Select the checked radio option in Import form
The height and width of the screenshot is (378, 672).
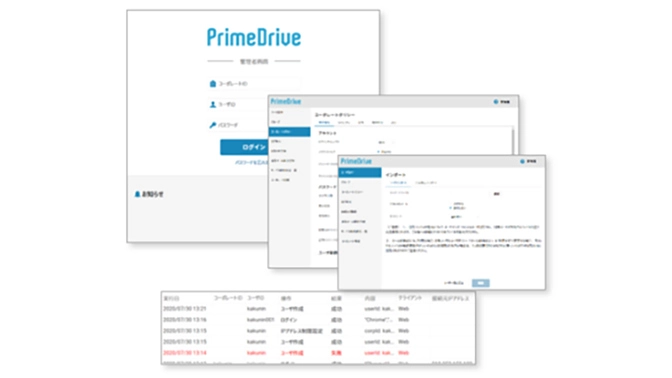(x=450, y=208)
